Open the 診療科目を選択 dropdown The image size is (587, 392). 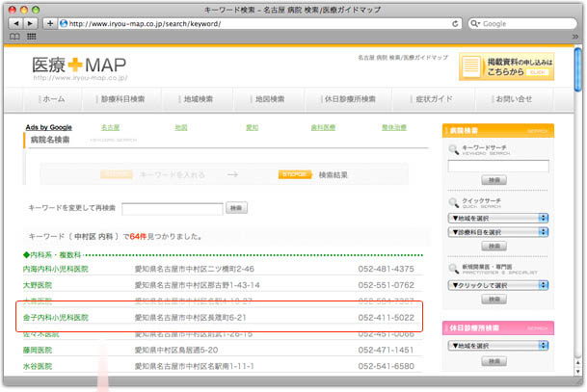498,232
